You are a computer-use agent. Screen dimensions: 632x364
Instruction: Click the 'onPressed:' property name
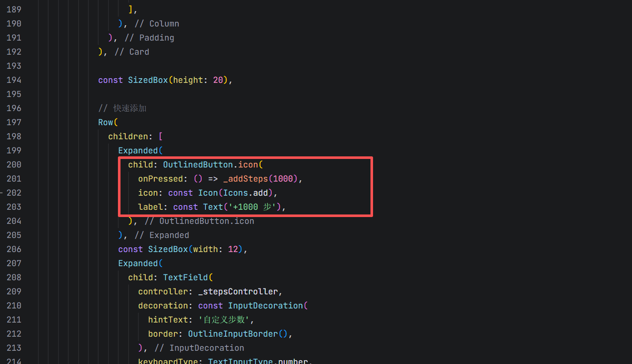[163, 179]
